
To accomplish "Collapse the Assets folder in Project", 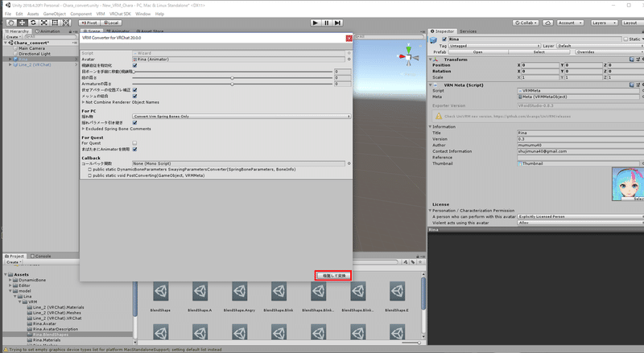I will tap(6, 275).
